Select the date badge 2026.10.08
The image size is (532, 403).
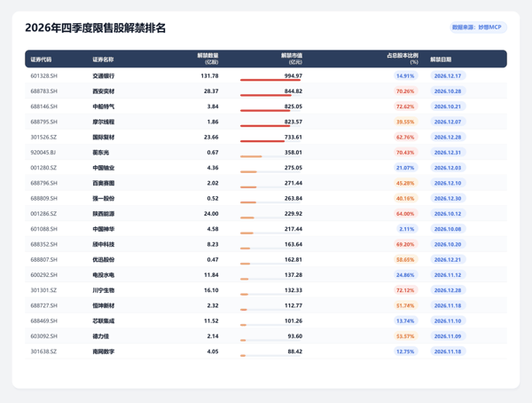click(x=448, y=229)
